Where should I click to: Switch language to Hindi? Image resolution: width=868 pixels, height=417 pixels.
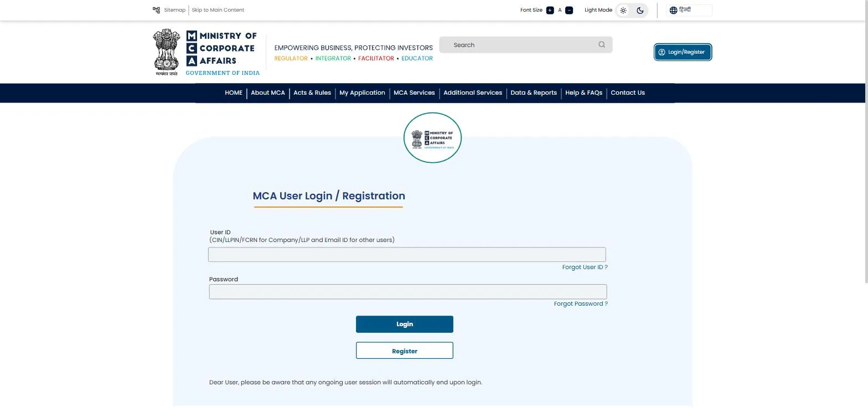[x=689, y=10]
